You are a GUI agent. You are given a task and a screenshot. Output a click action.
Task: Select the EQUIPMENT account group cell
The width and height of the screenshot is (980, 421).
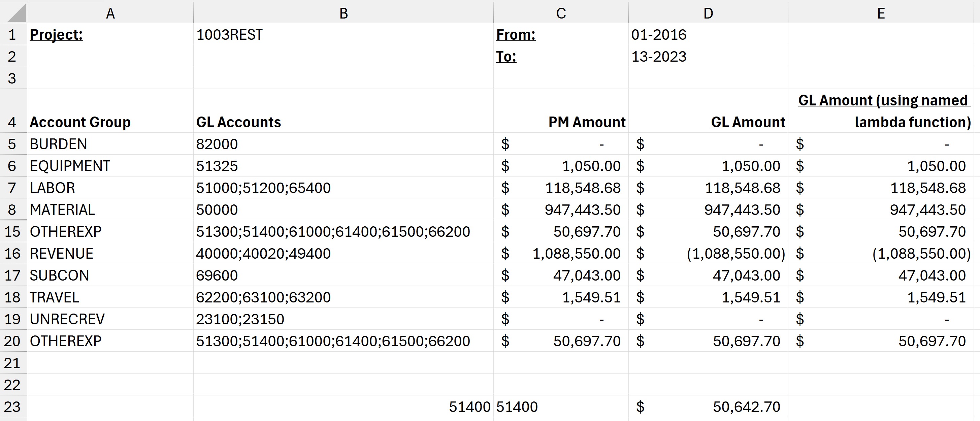(x=110, y=165)
